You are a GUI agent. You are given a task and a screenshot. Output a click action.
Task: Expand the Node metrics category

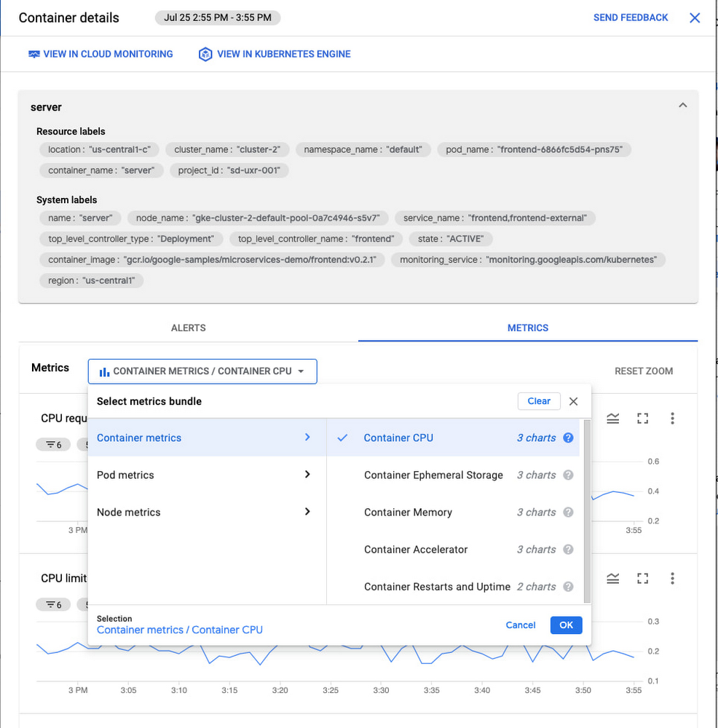point(207,512)
